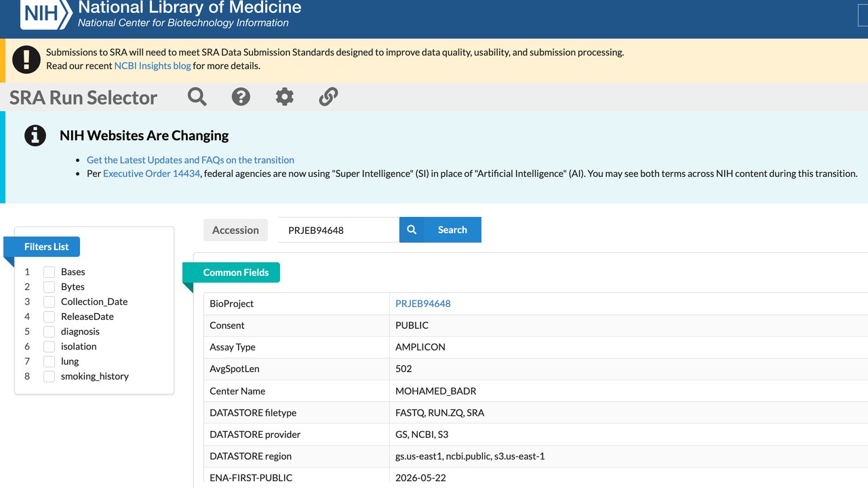
Task: Enable the Bases filter checkbox
Action: pos(49,272)
